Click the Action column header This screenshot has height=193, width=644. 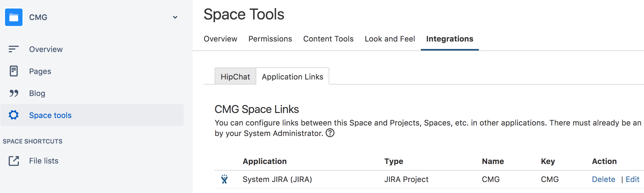point(604,161)
